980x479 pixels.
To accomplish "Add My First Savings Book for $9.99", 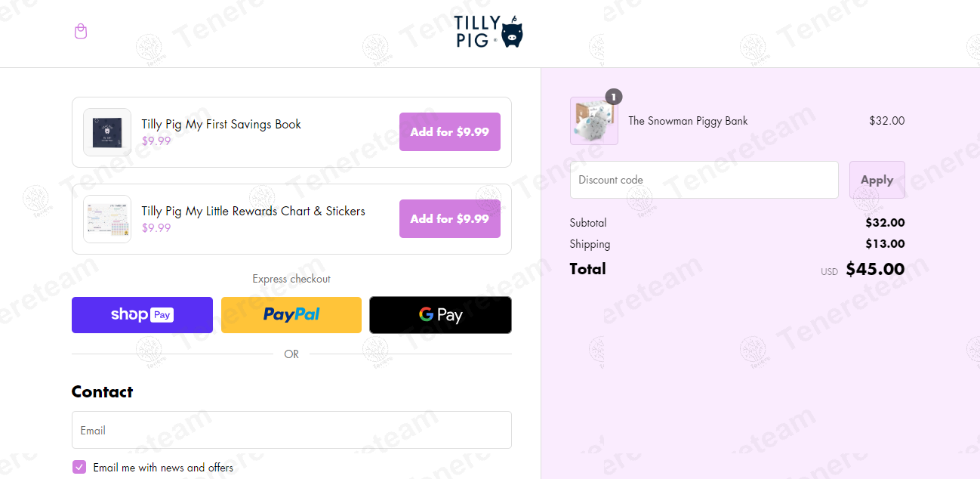I will pos(449,131).
